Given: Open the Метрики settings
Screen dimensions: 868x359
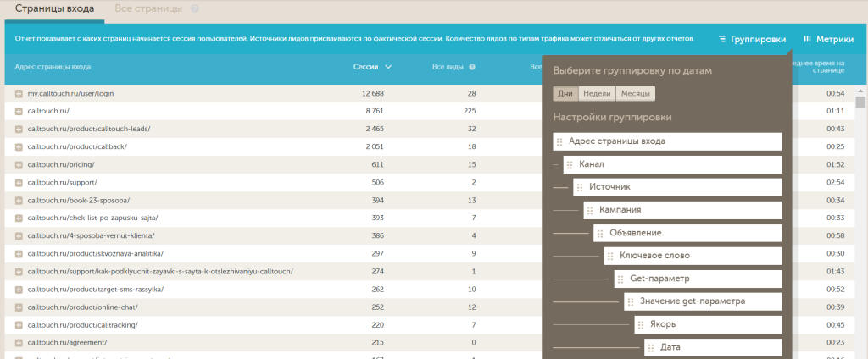Looking at the screenshot, I should pos(828,39).
